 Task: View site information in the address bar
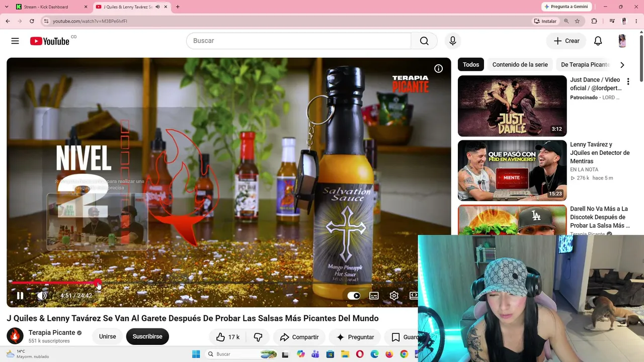[x=46, y=21]
